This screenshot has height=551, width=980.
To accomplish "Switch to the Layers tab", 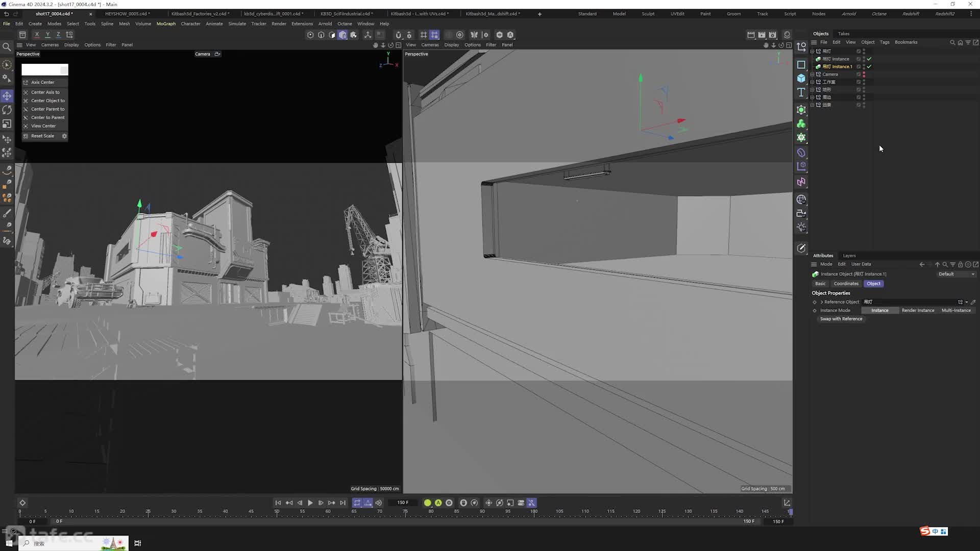I will [x=849, y=256].
